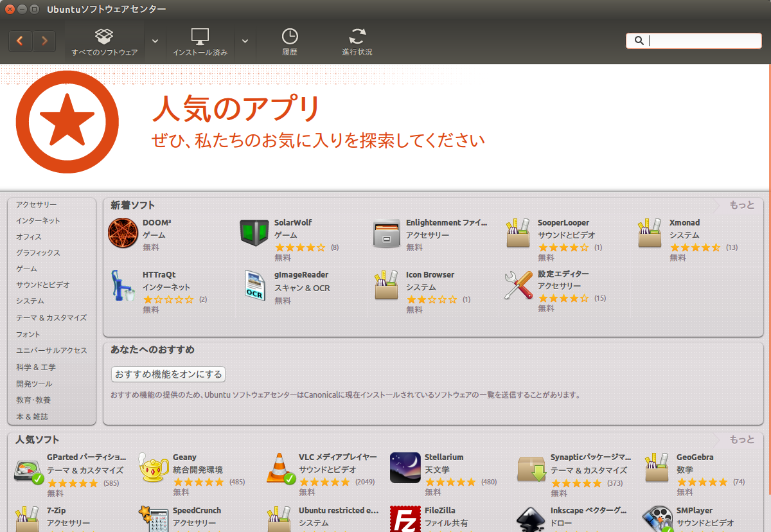The height and width of the screenshot is (532, 771).
Task: Click the Xmonad title text
Action: (684, 222)
